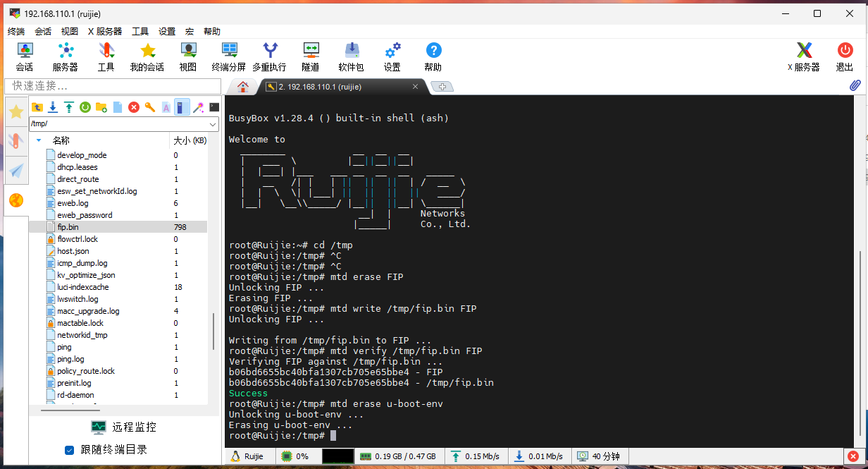The image size is (868, 469).
Task: Click the download file icon in SFTP toolbar
Action: pyautogui.click(x=53, y=107)
